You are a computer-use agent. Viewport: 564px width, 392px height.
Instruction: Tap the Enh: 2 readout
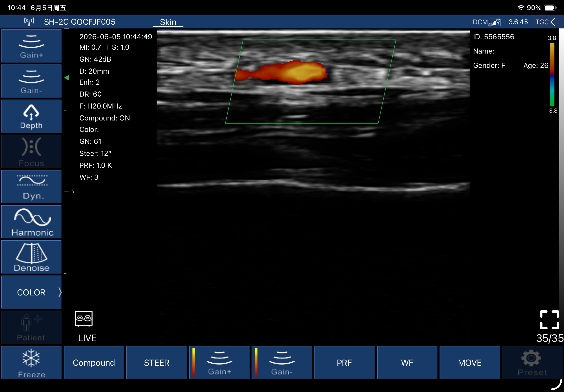[89, 82]
